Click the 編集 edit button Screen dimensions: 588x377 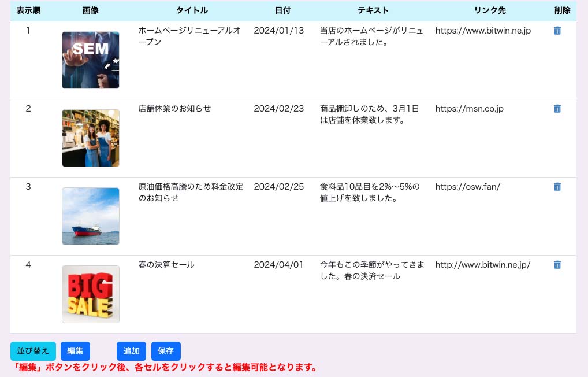click(x=75, y=351)
